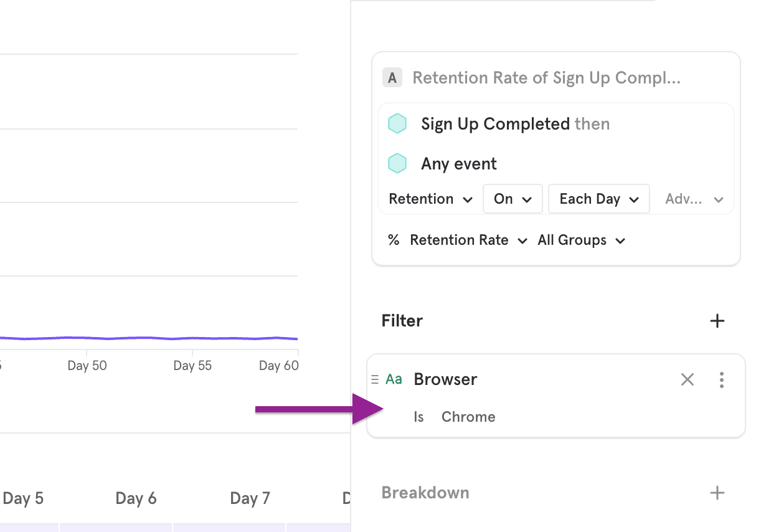Click the plus icon to add Filter
The image size is (761, 532).
pos(717,321)
